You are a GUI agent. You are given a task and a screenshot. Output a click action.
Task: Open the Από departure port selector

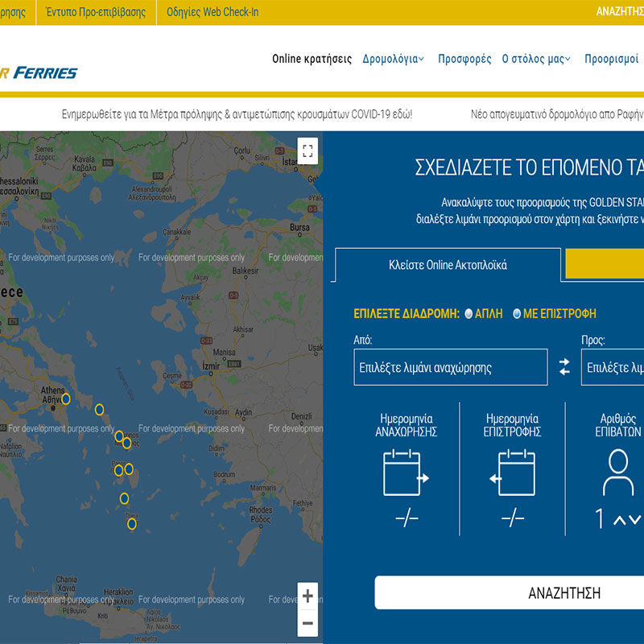click(x=450, y=368)
